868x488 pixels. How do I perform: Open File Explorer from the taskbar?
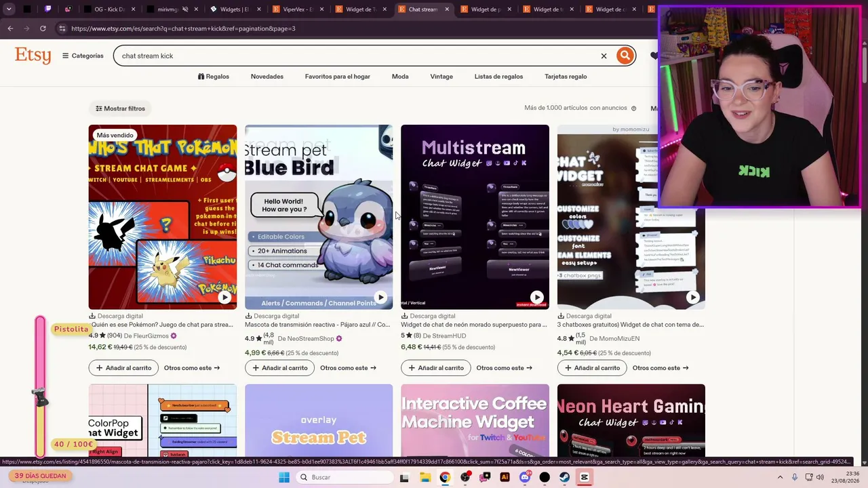424,477
